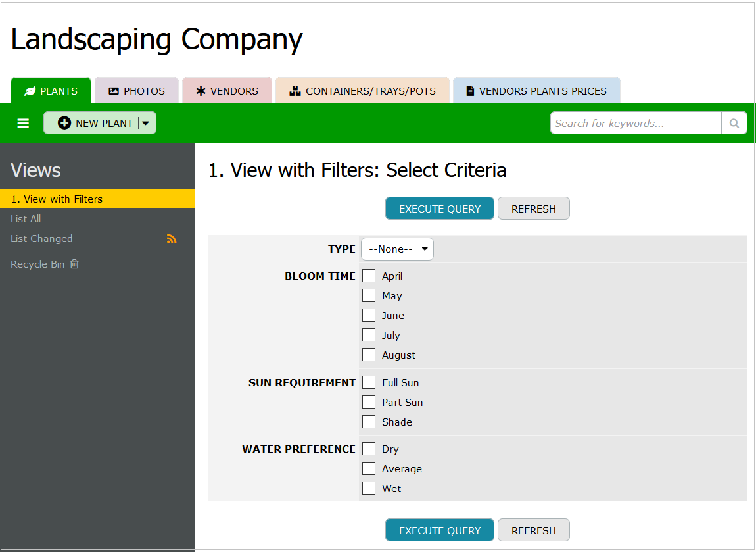Screen dimensions: 756x552
Task: Expand the New Plant dropdown arrow
Action: click(146, 123)
